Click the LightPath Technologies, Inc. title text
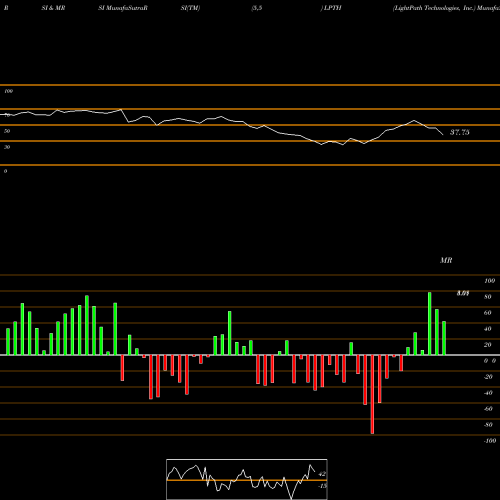Image resolution: width=500 pixels, height=500 pixels. pyautogui.click(x=434, y=8)
